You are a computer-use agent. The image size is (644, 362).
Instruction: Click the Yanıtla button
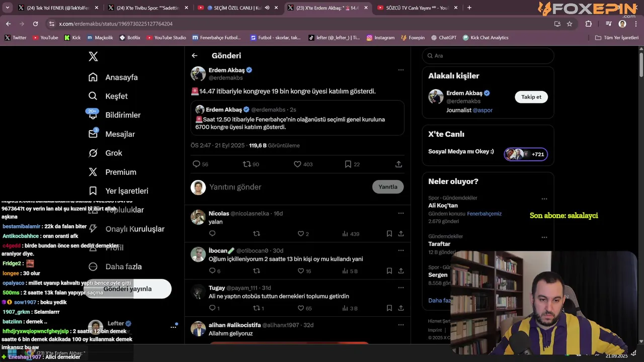[388, 187]
